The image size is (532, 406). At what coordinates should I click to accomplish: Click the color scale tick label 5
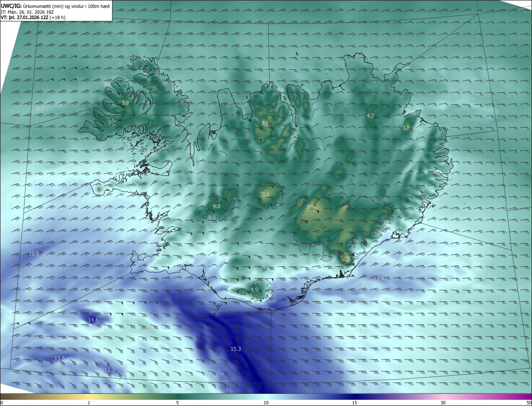(x=177, y=403)
